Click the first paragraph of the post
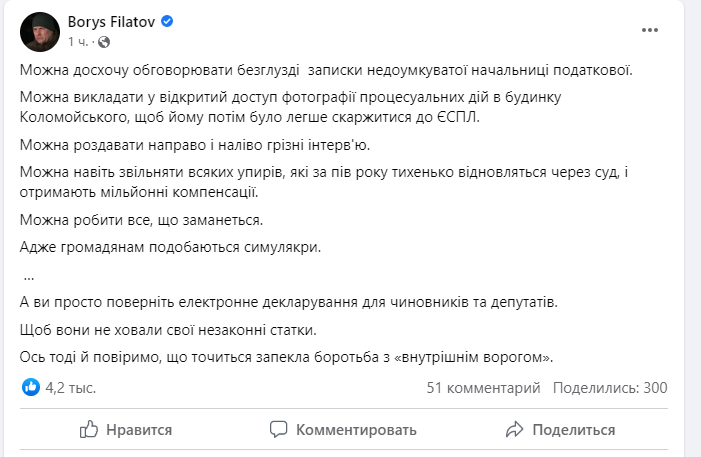The image size is (701, 457). coord(326,70)
